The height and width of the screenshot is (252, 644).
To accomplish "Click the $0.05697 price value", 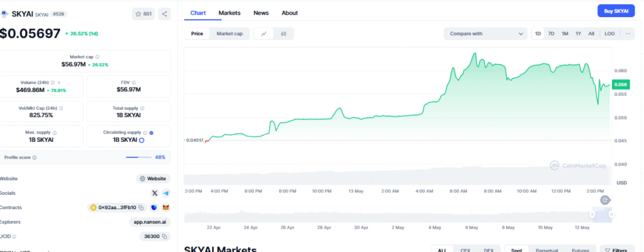I will pos(30,34).
